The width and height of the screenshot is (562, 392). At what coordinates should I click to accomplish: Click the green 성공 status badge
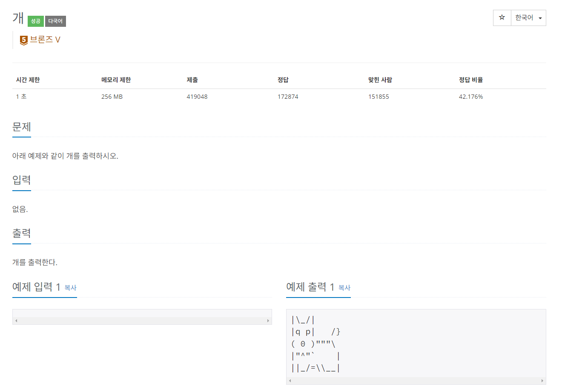tap(35, 20)
